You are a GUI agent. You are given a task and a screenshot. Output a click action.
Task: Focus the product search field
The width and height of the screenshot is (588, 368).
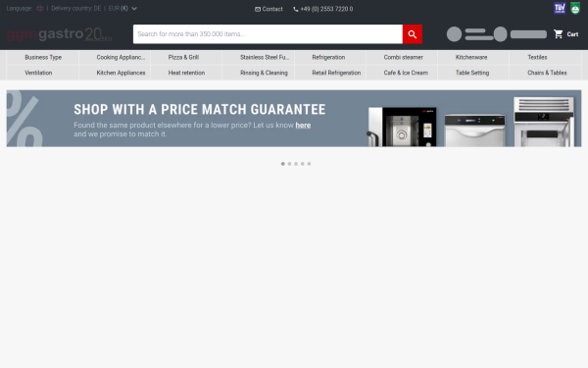268,34
